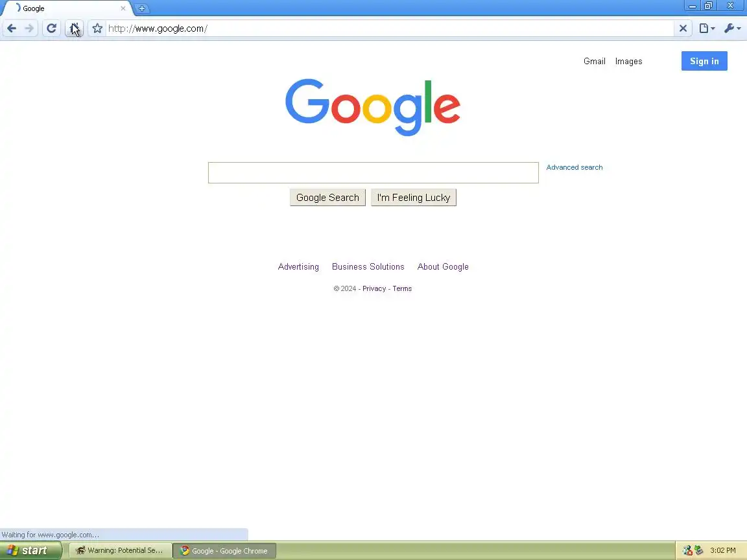Open the Business Solutions link

pyautogui.click(x=368, y=266)
